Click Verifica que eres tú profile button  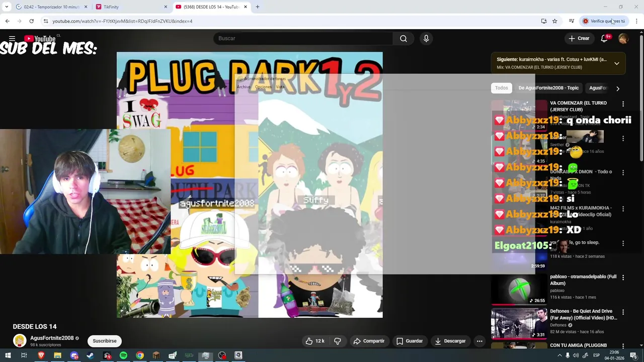tap(604, 21)
